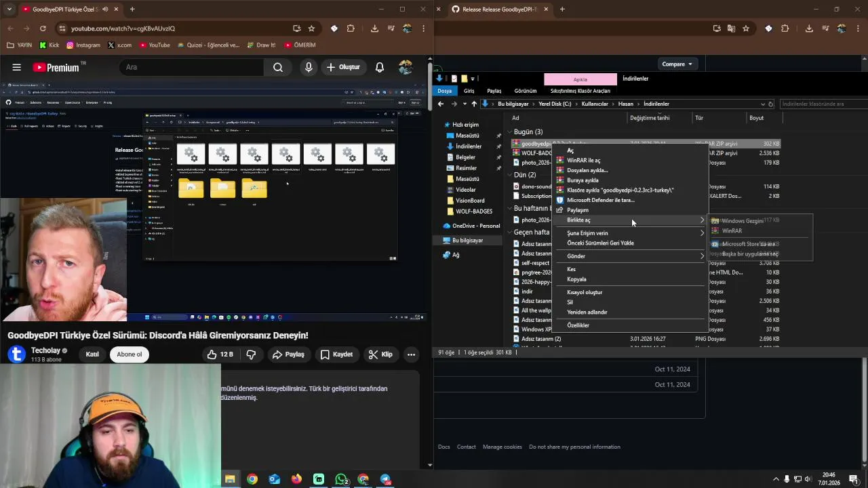The height and width of the screenshot is (488, 868).
Task: Open the YouTube hamburger guide menu
Action: pos(17,67)
